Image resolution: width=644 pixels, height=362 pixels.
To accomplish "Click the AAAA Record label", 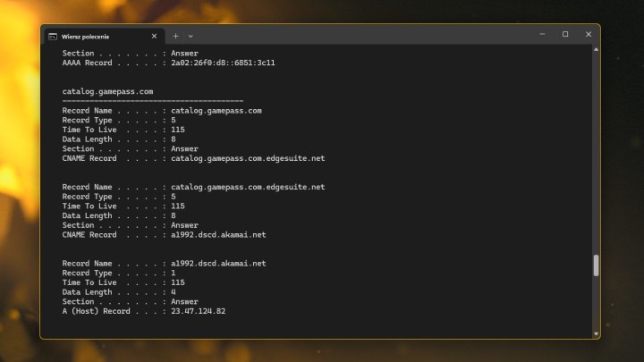I will 87,63.
